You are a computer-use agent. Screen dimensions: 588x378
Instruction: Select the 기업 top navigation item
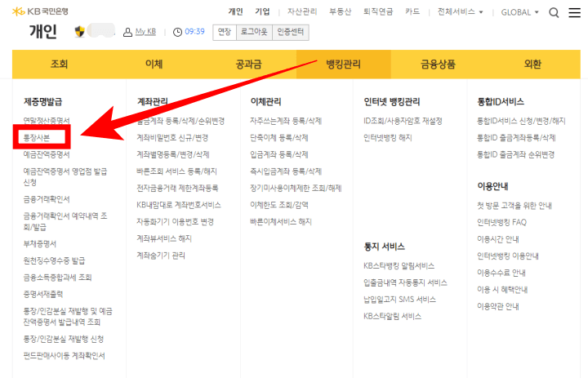(262, 12)
